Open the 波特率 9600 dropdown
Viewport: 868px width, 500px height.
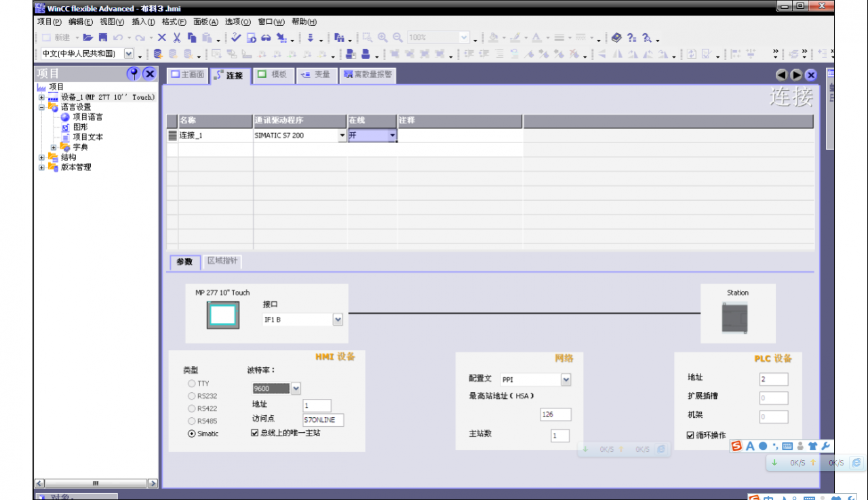[x=296, y=389]
